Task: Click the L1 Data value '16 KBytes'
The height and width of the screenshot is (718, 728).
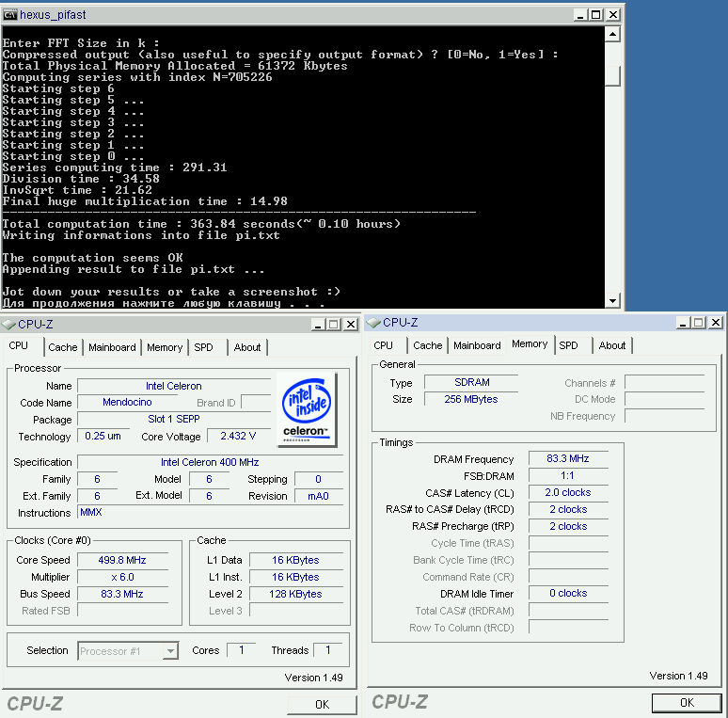Action: (295, 560)
